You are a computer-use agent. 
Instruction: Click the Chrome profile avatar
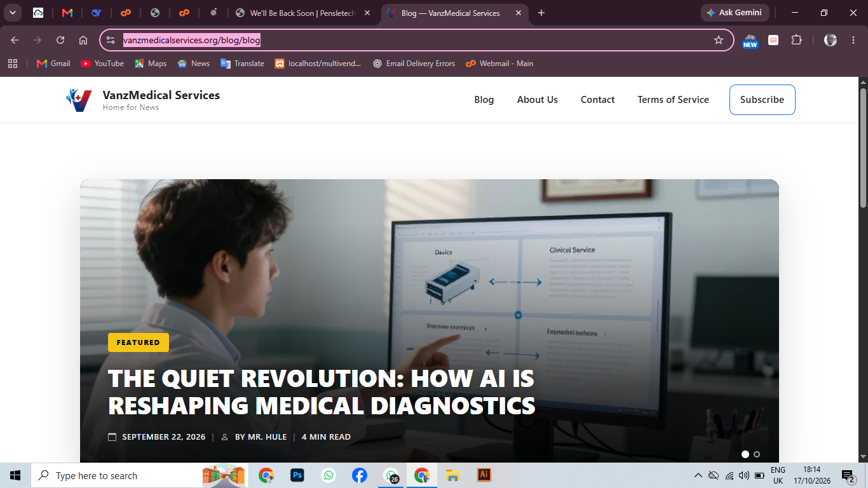(x=831, y=40)
